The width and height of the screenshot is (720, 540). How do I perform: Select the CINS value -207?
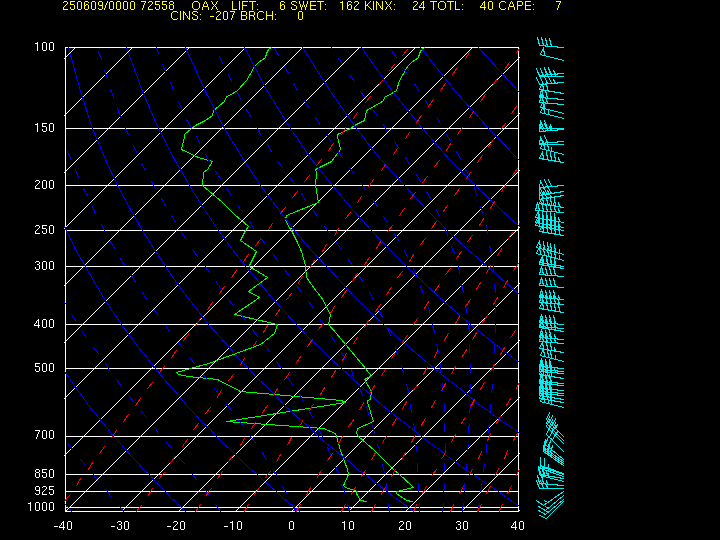point(222,16)
